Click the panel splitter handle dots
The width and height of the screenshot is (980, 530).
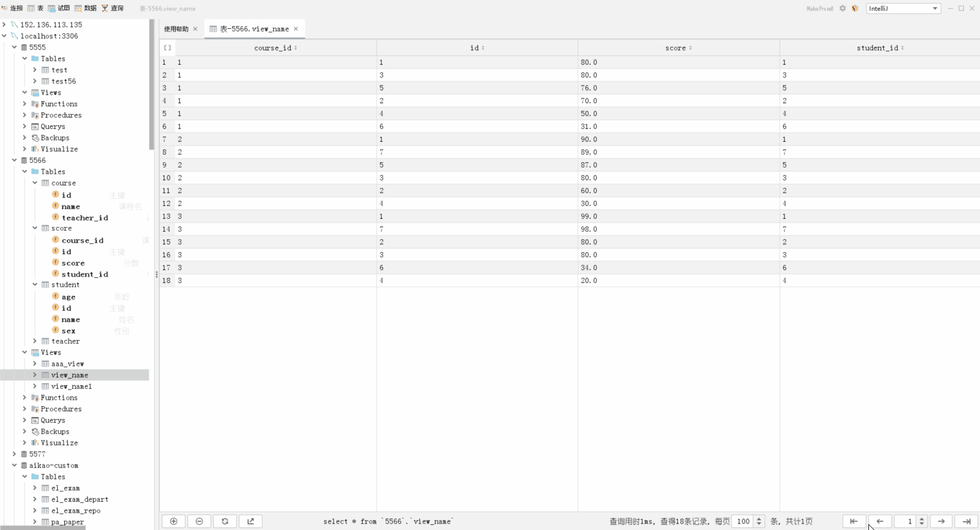pos(157,275)
